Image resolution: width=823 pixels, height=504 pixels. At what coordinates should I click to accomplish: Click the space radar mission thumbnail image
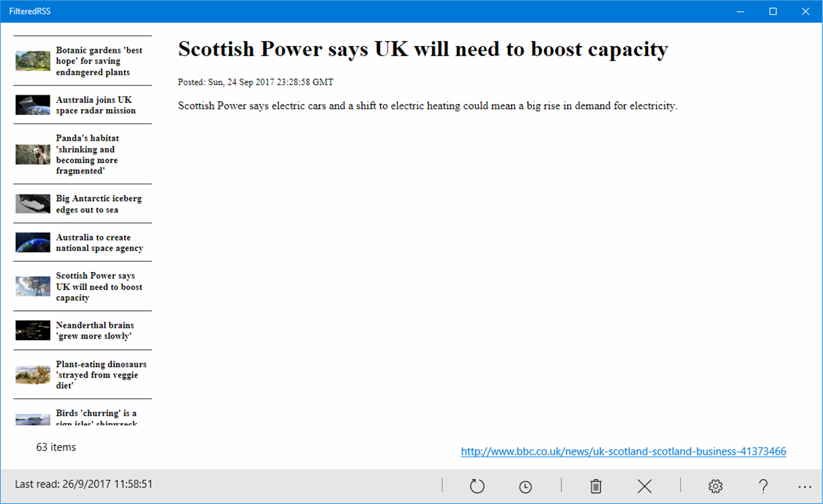pyautogui.click(x=33, y=105)
